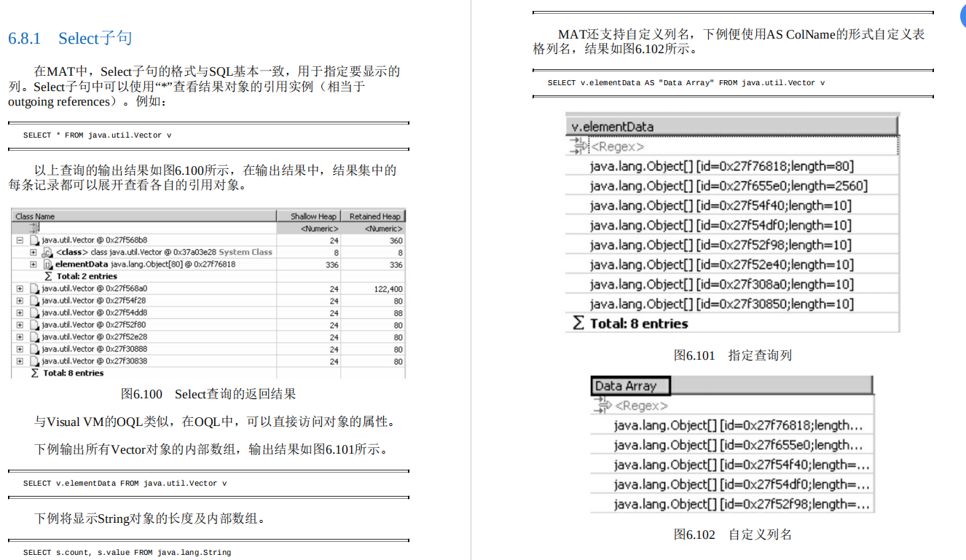966x560 pixels.
Task: Click caption 图6.102 自定义列名
Action: point(732,535)
